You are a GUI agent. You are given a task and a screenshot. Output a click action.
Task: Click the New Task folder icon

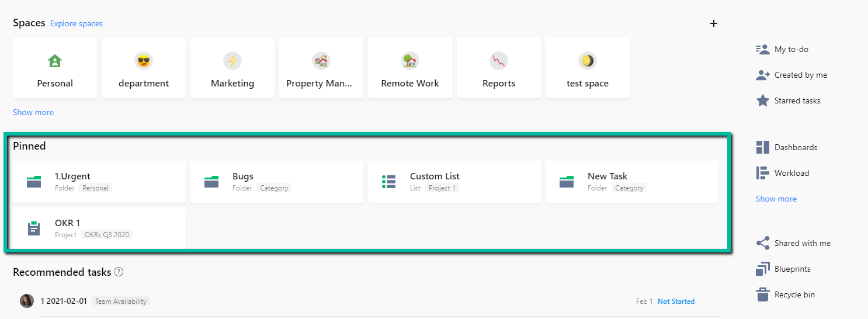pyautogui.click(x=567, y=182)
